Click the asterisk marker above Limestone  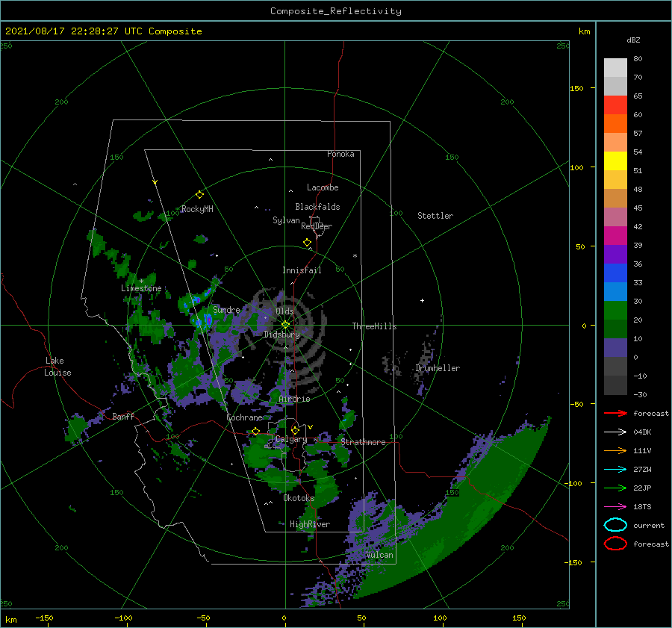[x=141, y=282]
